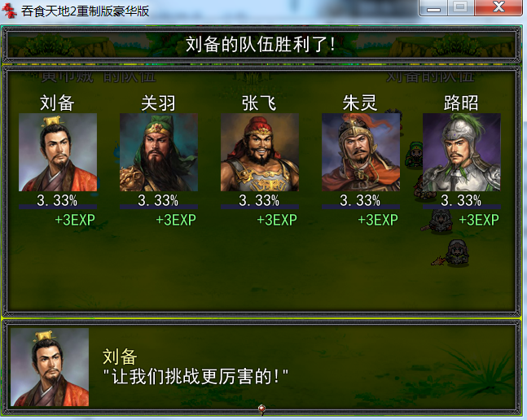Image resolution: width=527 pixels, height=420 pixels.
Task: Minimize the game window
Action: click(x=433, y=8)
